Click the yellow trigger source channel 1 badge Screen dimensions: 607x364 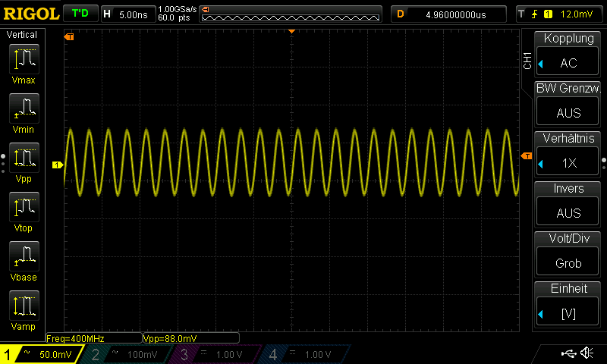[x=548, y=14]
